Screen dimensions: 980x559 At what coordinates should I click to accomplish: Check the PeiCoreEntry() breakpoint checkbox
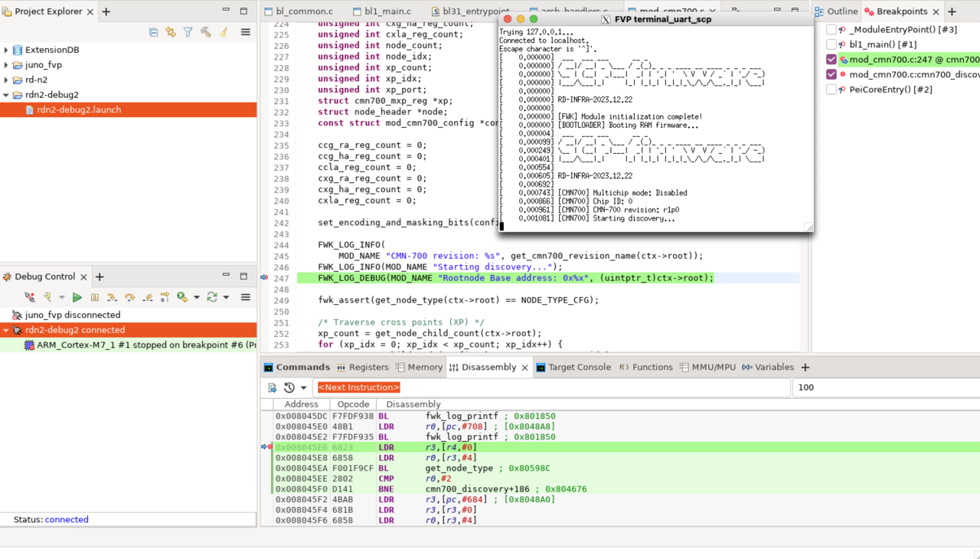pos(831,90)
